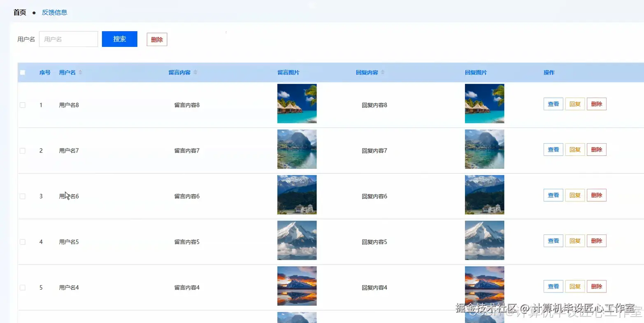Select the 用户名7 cell

point(69,151)
